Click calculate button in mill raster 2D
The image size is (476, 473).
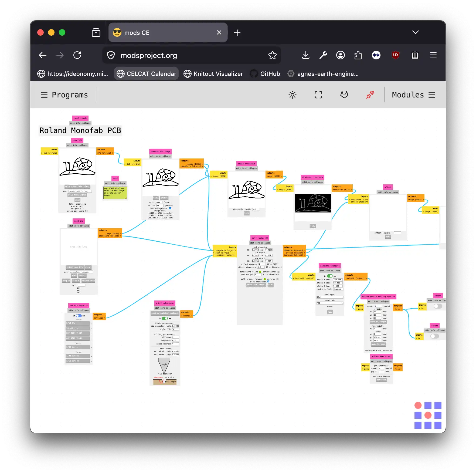coord(252,285)
